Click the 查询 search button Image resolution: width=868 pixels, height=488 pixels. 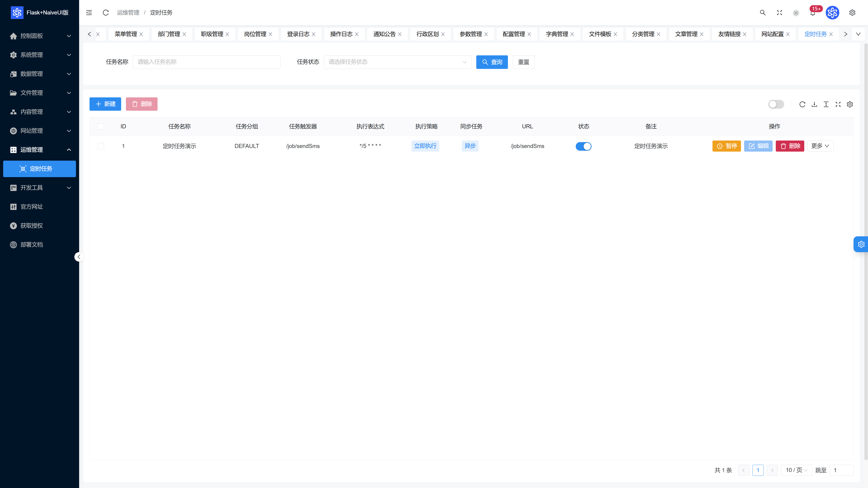(492, 62)
